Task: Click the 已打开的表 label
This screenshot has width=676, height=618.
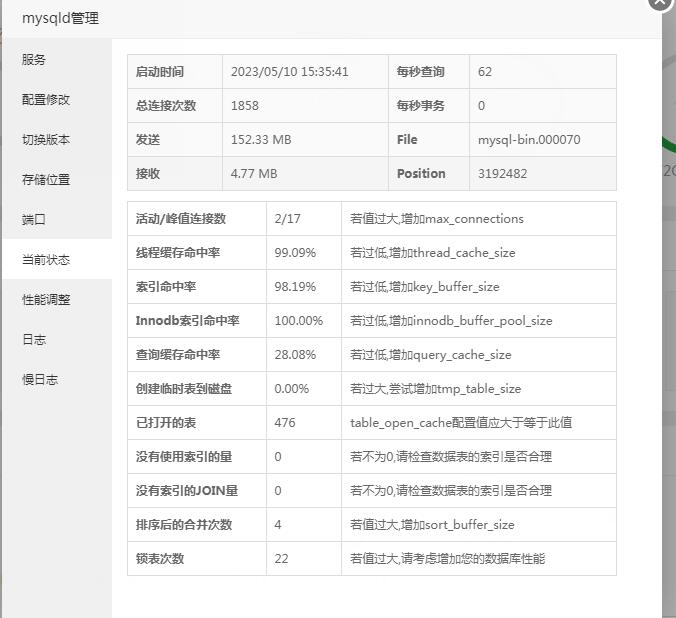Action: click(166, 423)
